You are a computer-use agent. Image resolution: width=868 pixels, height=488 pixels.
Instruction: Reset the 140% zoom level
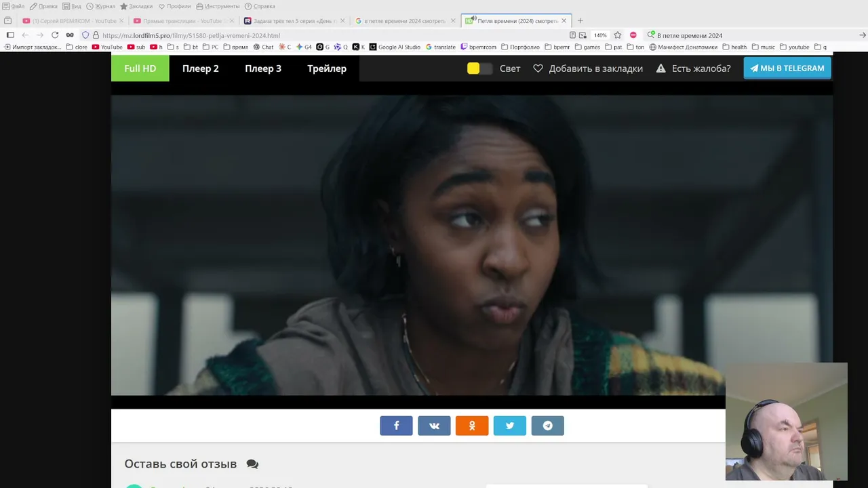tap(600, 35)
